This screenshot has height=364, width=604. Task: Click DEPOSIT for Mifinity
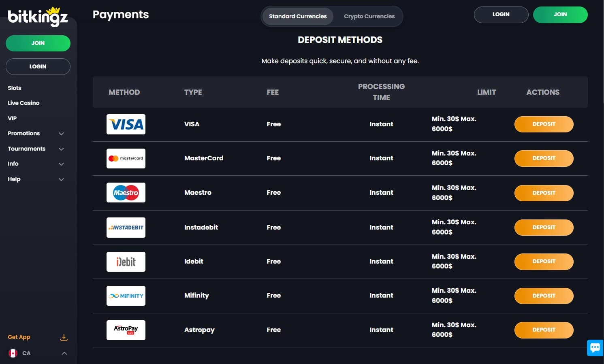pyautogui.click(x=544, y=296)
